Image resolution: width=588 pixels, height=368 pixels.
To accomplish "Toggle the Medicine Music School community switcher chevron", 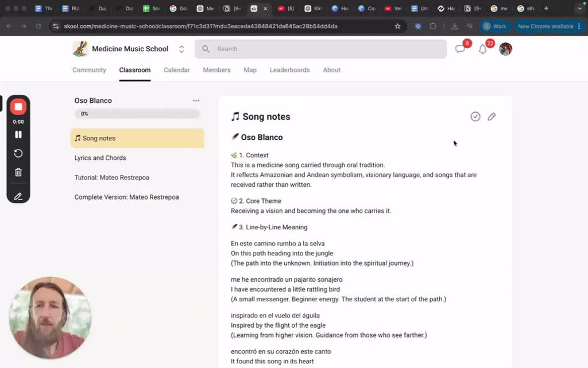I will click(x=181, y=49).
